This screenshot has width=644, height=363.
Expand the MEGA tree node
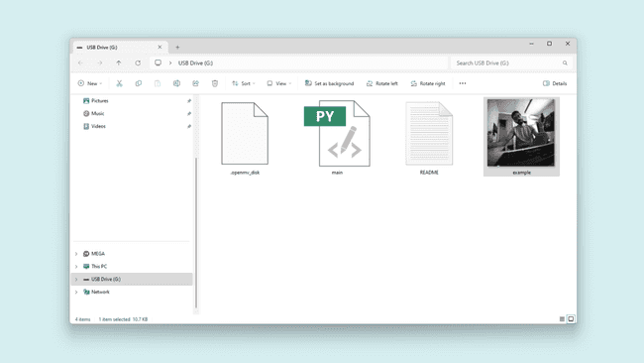(76, 254)
